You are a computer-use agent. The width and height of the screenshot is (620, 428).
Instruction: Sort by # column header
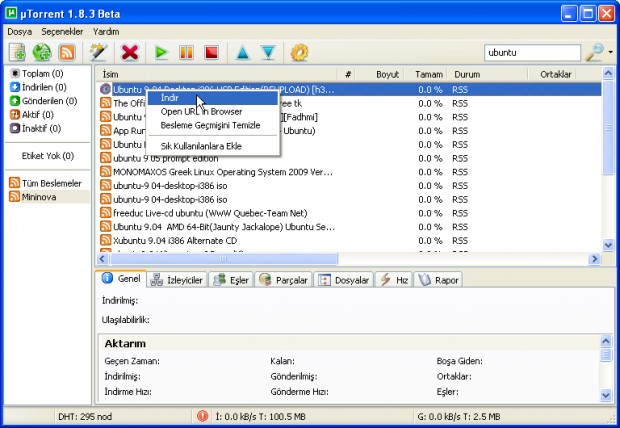(x=346, y=74)
